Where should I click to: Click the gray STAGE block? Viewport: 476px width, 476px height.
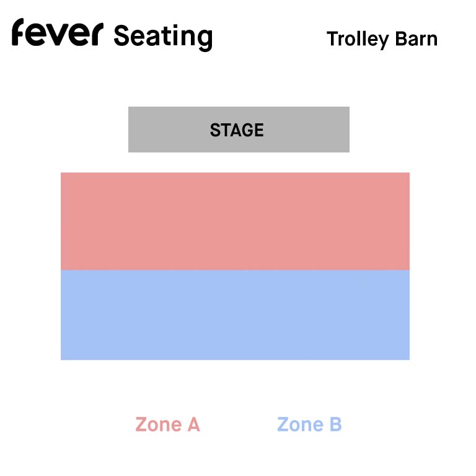click(x=239, y=130)
